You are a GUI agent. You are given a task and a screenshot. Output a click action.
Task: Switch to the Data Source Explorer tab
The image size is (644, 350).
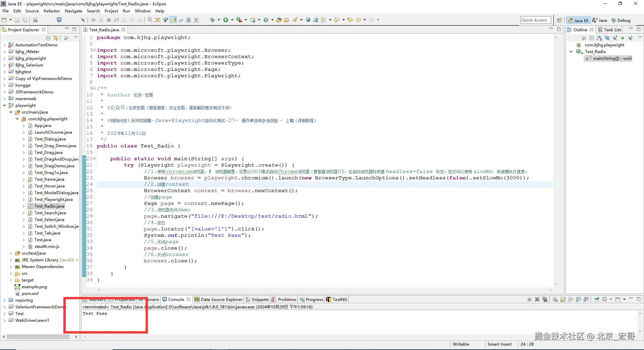(x=218, y=299)
